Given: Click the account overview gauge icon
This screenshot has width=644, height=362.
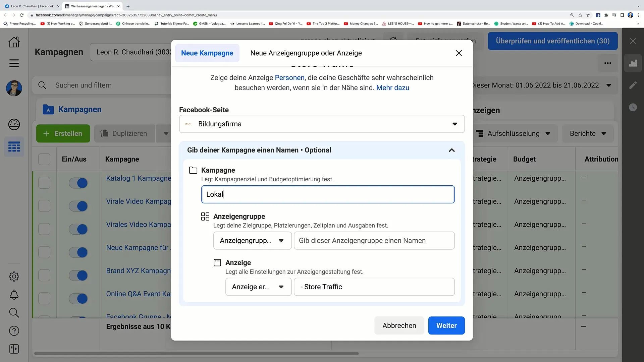Looking at the screenshot, I should pos(14,124).
